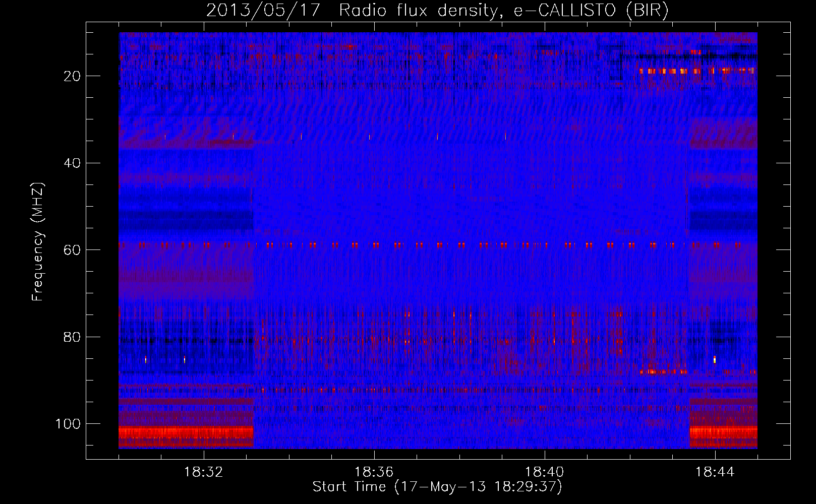Click the 18:44 time tick label

coord(715,472)
